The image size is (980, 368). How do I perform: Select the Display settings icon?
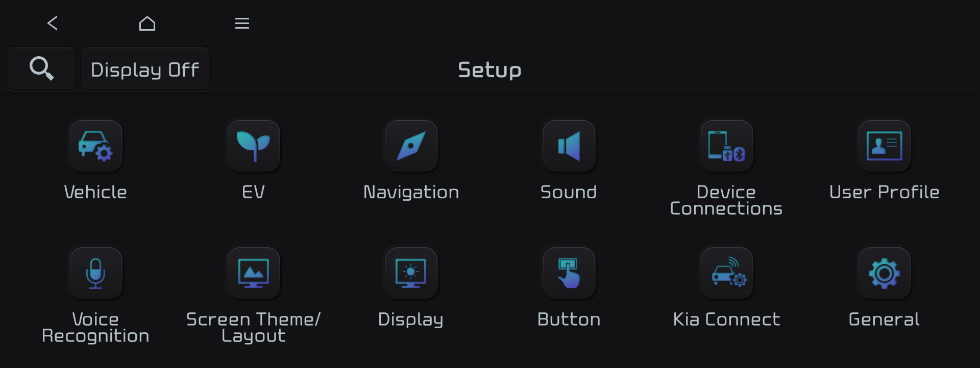[x=411, y=273]
